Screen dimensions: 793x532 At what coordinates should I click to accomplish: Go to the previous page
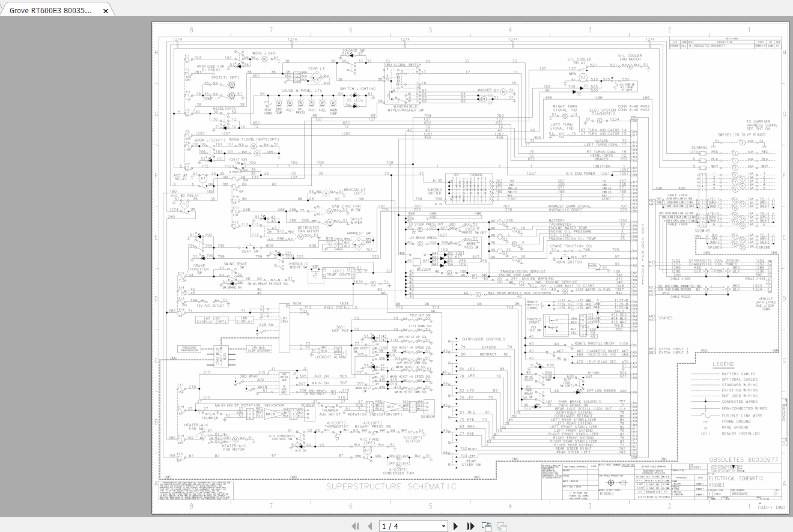369,527
